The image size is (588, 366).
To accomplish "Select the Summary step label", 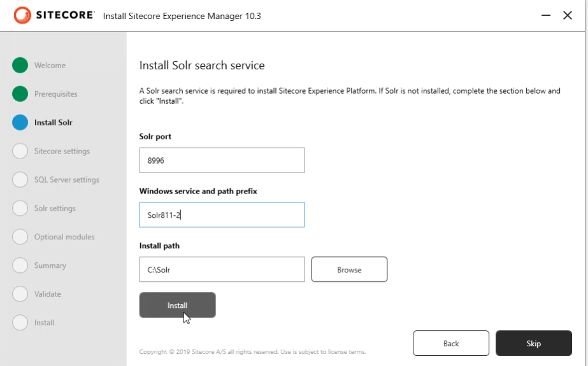I will tap(50, 266).
